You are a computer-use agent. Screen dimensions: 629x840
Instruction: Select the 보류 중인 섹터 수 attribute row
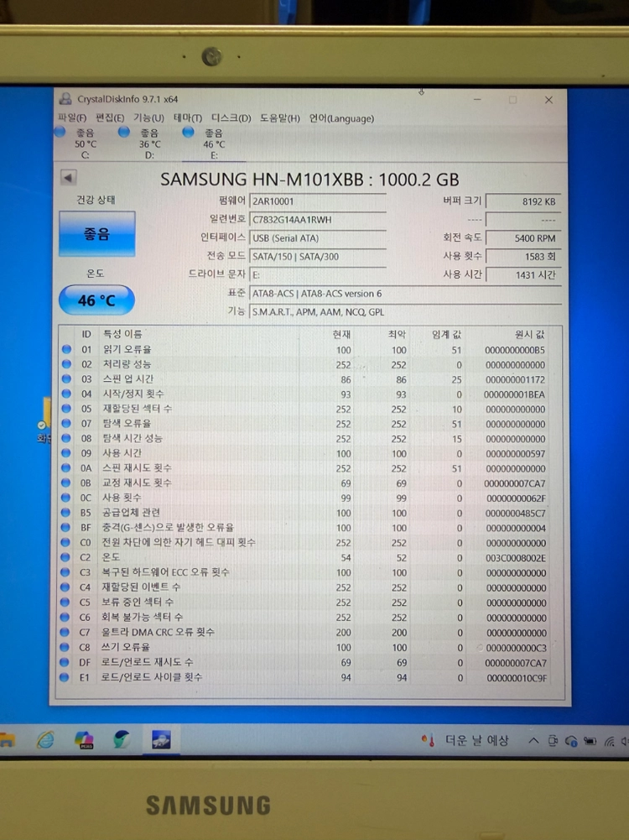point(310,603)
